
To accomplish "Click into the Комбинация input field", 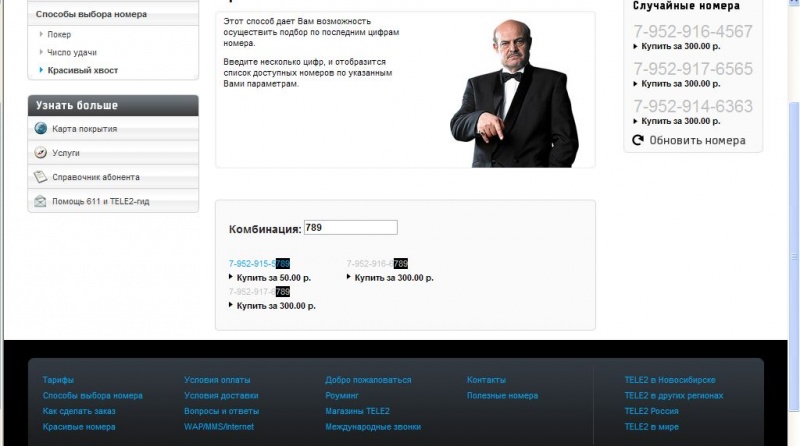I will click(351, 228).
